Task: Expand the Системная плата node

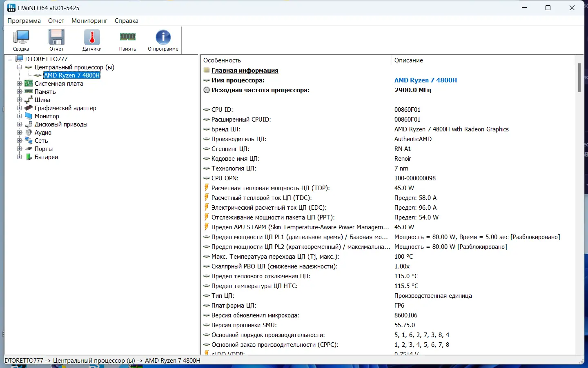Action: pos(19,83)
